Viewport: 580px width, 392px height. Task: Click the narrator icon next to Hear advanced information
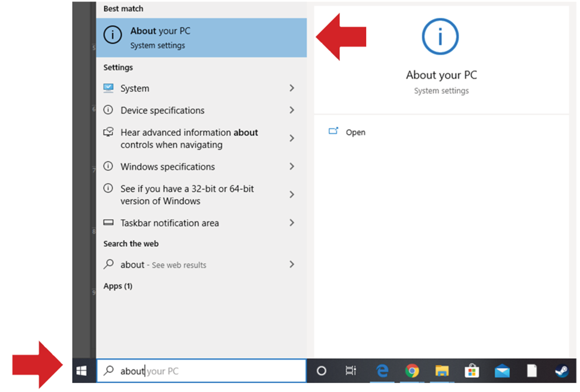pyautogui.click(x=108, y=132)
